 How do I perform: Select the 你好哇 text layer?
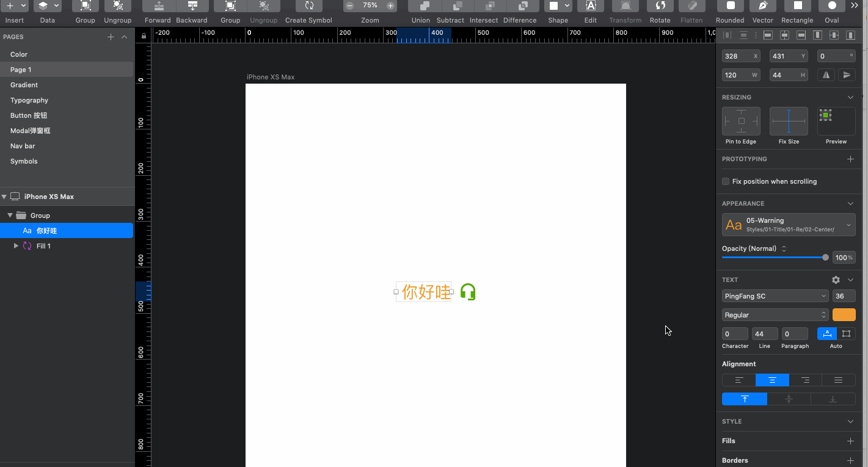67,231
